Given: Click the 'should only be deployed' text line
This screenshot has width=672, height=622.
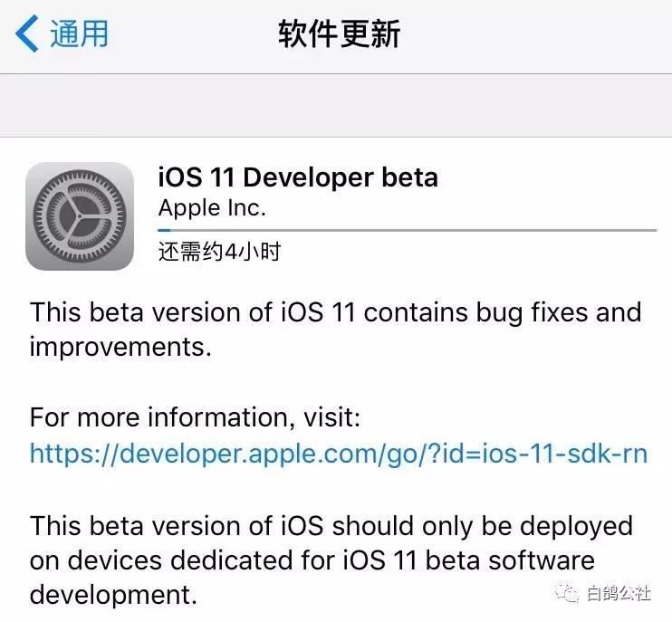Looking at the screenshot, I should click(482, 525).
